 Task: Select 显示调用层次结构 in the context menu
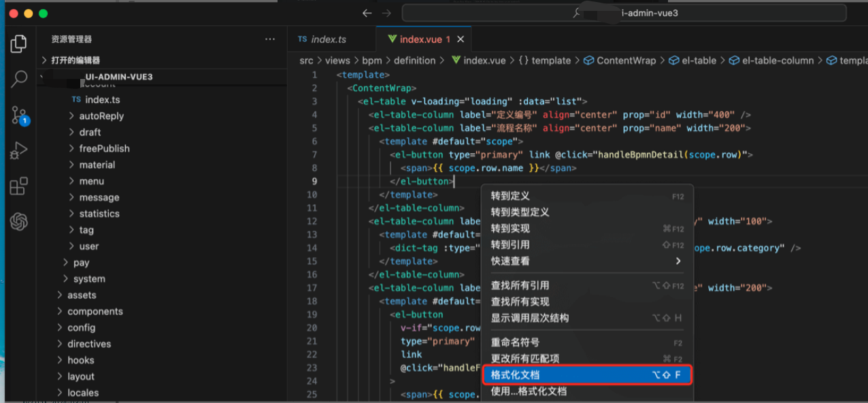(x=587, y=319)
